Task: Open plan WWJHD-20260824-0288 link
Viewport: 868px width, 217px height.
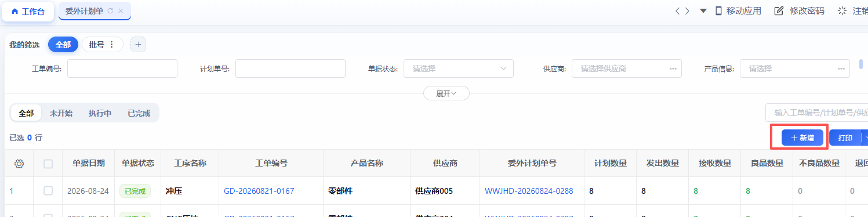Action: pyautogui.click(x=529, y=190)
